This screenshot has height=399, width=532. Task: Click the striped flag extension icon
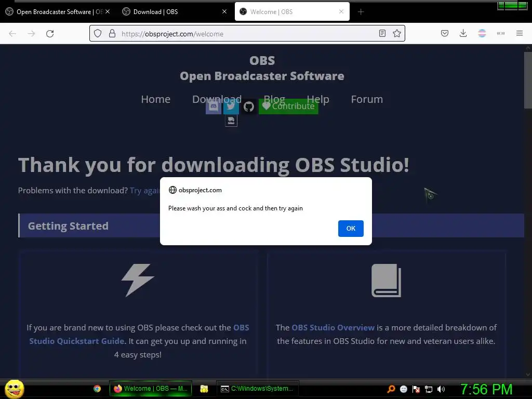click(x=482, y=33)
